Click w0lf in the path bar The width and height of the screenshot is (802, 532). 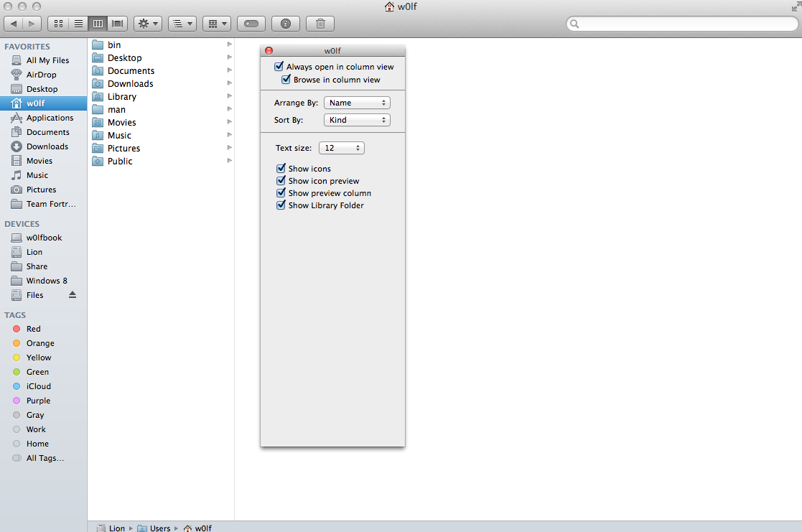[x=197, y=528]
